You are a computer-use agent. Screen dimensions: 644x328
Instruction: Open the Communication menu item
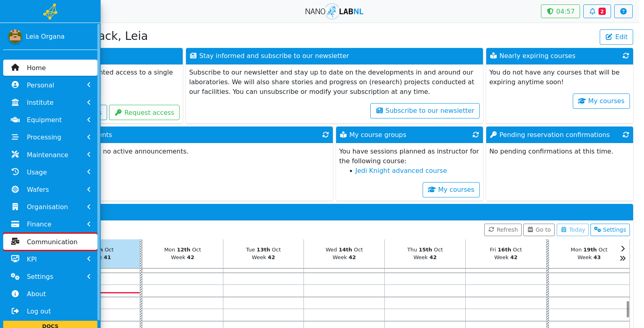point(50,242)
